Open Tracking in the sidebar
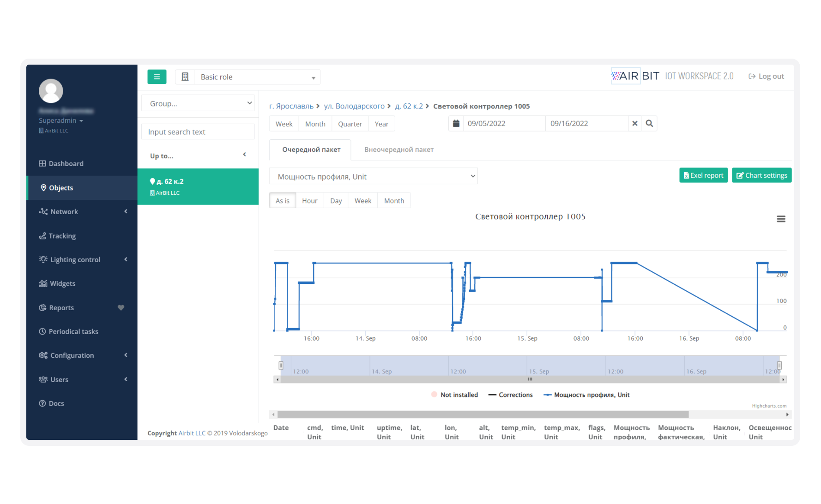This screenshot has width=821, height=504. pyautogui.click(x=62, y=236)
